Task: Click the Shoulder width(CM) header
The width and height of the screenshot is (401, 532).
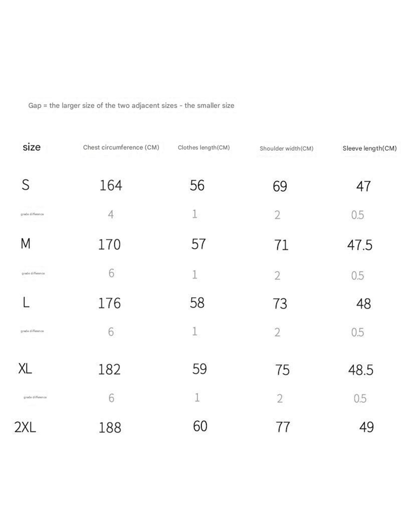Action: (x=286, y=149)
